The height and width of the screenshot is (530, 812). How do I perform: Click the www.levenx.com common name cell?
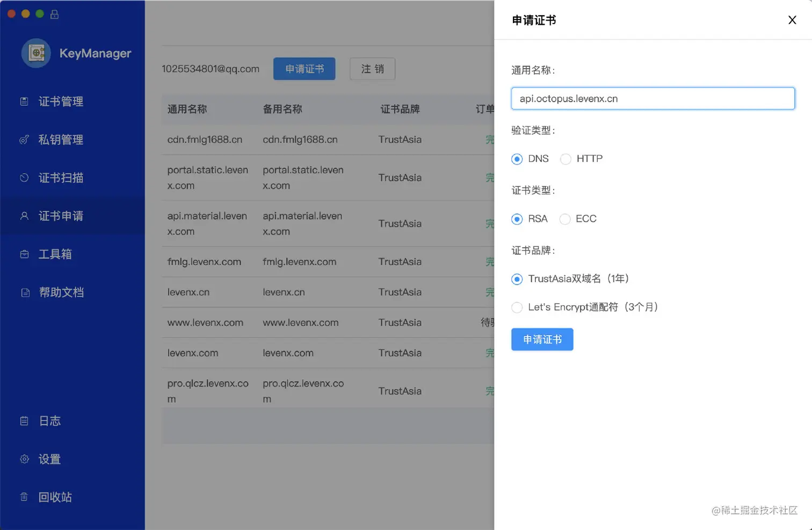click(x=205, y=323)
